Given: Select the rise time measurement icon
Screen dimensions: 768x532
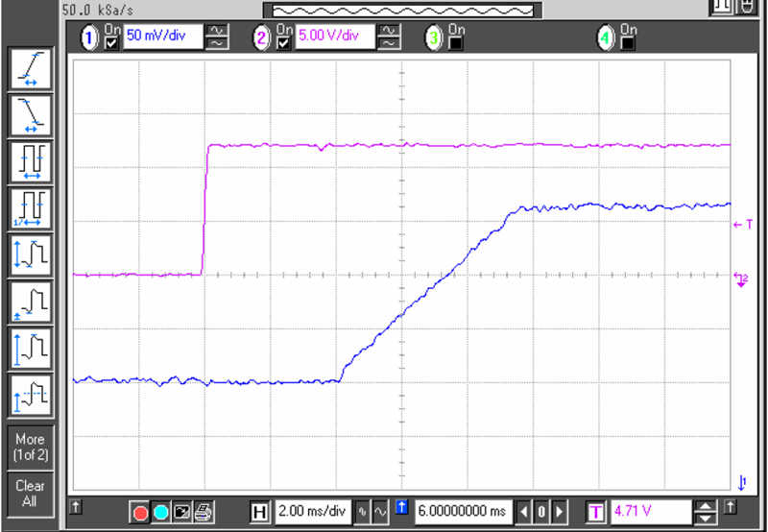Looking at the screenshot, I should [31, 69].
